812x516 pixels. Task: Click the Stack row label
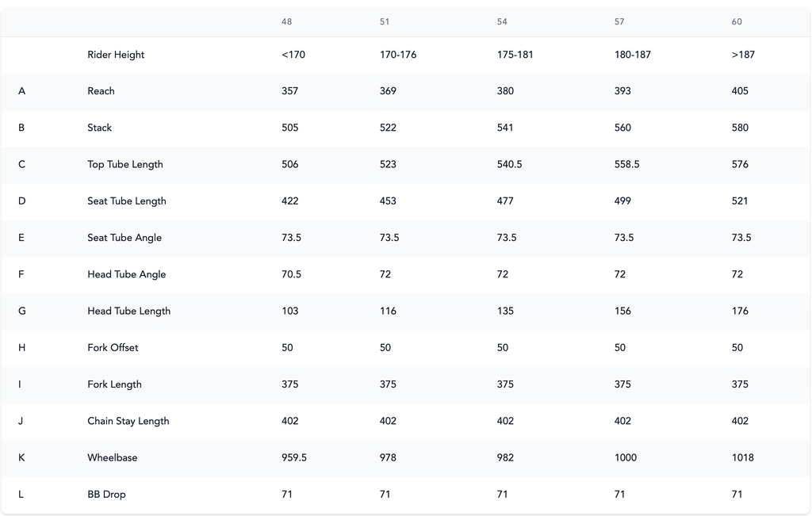[x=99, y=128]
